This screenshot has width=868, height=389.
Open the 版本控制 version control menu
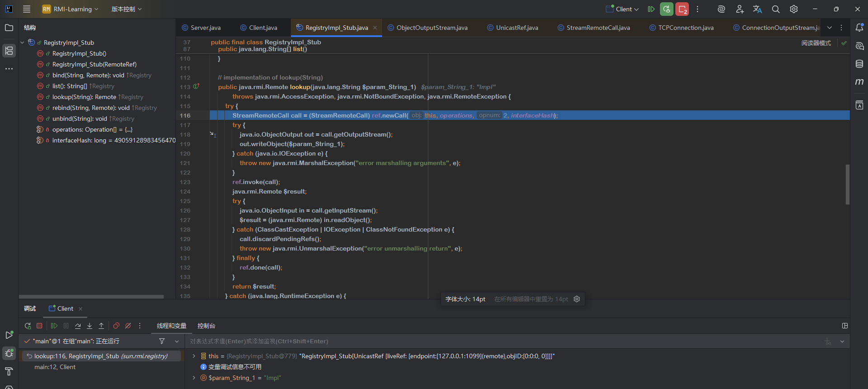(126, 9)
